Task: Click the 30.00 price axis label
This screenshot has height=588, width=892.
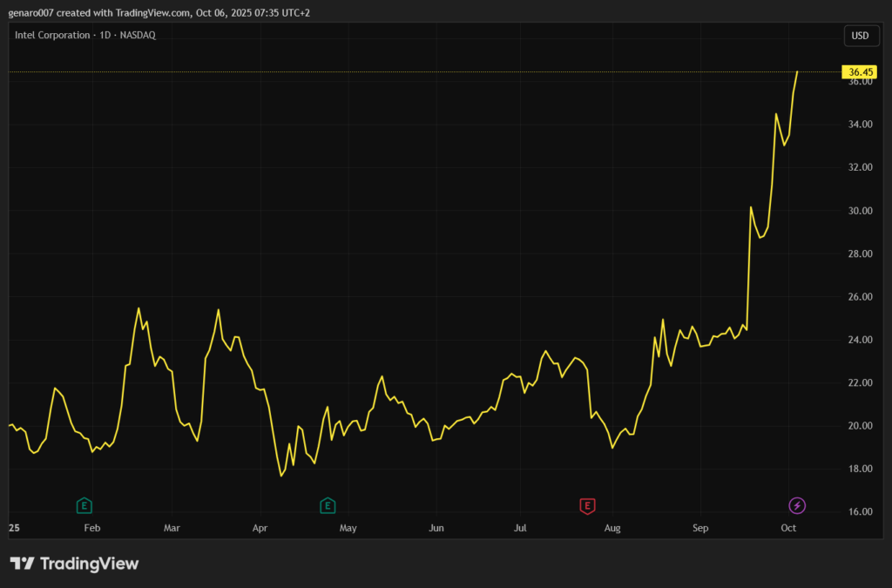Action: [x=860, y=211]
